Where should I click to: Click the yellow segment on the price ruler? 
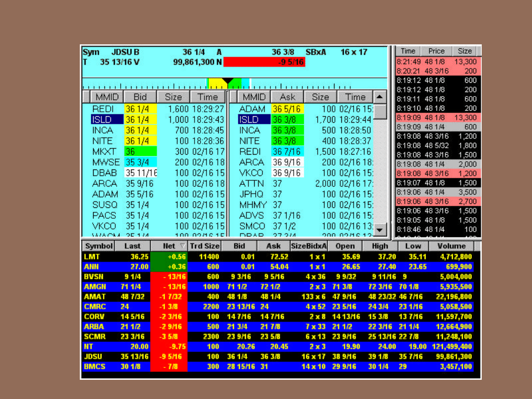pyautogui.click(x=215, y=84)
